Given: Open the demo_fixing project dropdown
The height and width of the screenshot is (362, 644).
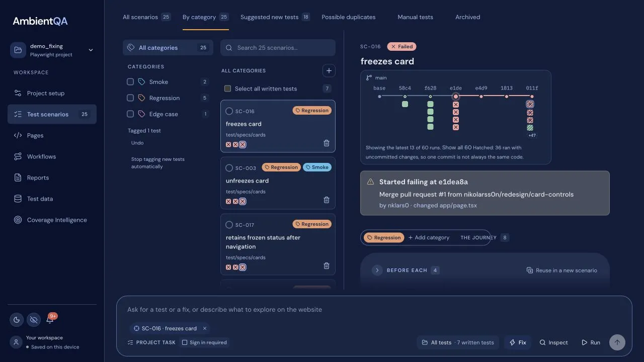Looking at the screenshot, I should coord(52,50).
